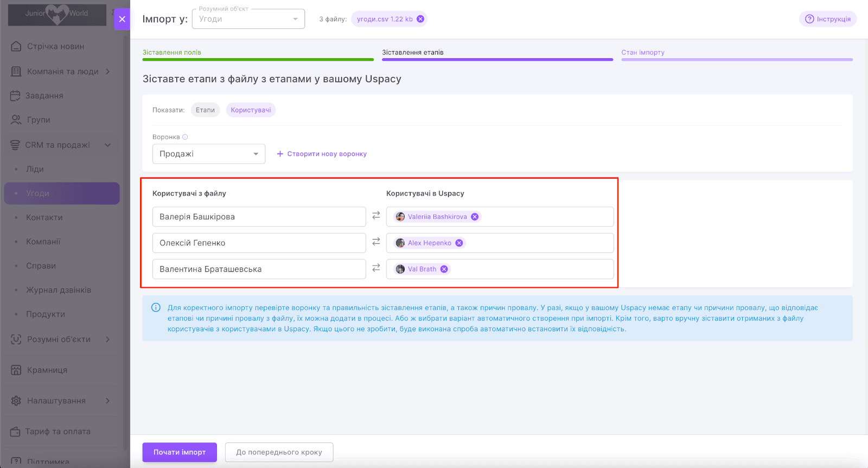Click Створити нову воронку link

pos(322,154)
